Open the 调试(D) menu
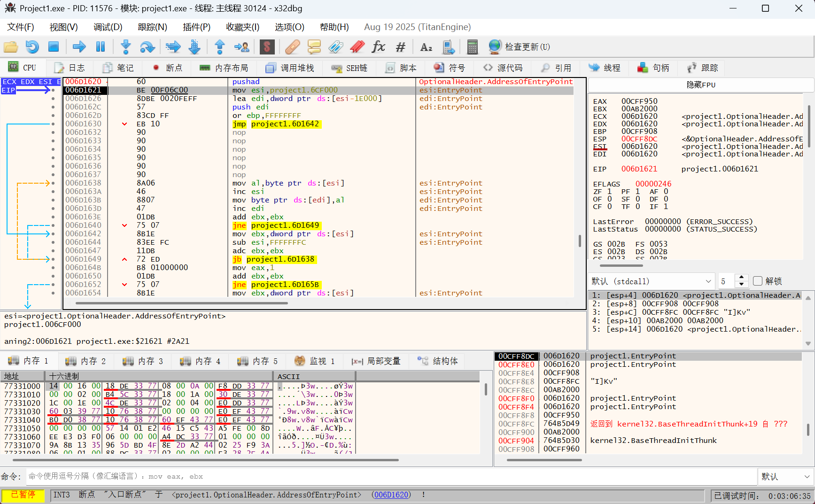Image resolution: width=815 pixels, height=504 pixels. pyautogui.click(x=108, y=27)
